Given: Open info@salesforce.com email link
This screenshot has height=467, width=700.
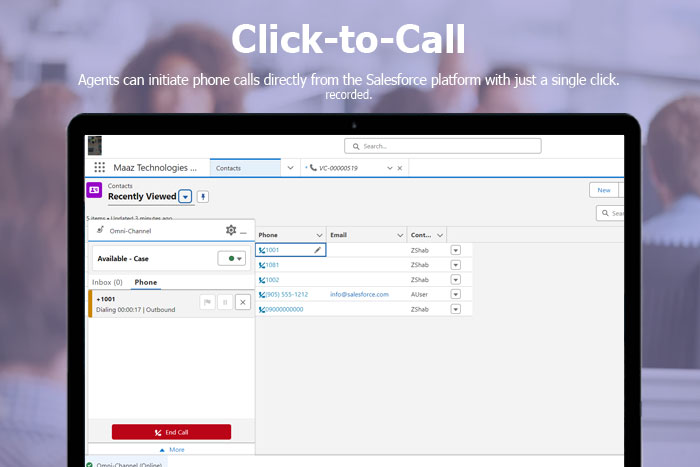Looking at the screenshot, I should point(359,295).
